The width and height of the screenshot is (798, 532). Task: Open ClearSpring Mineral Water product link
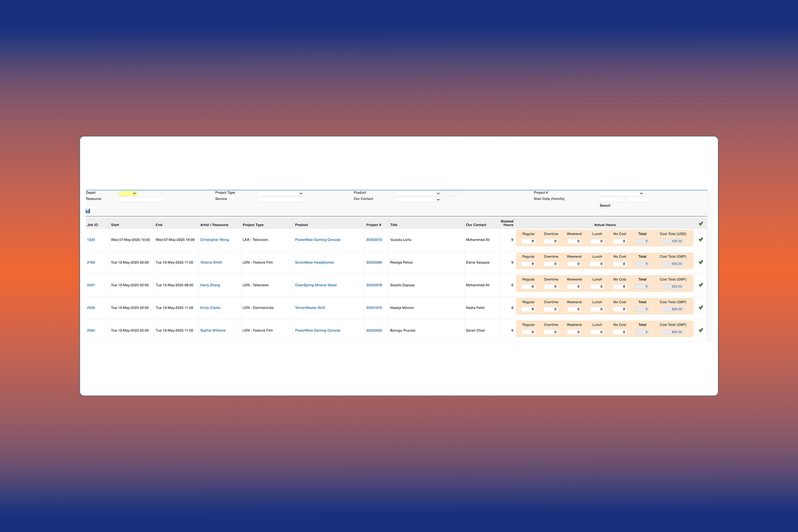[x=316, y=285]
